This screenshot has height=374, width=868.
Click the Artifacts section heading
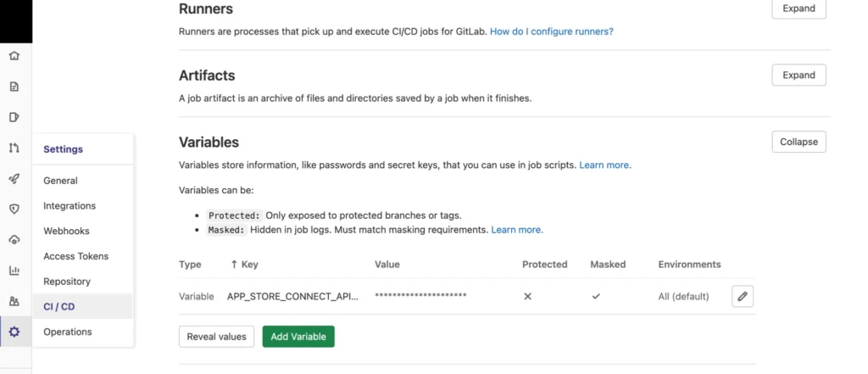[x=207, y=75]
